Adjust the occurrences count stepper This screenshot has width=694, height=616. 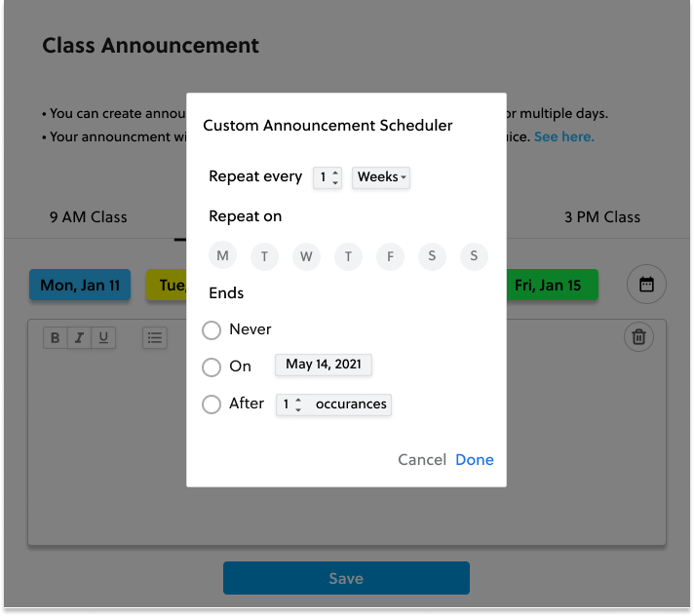point(292,404)
